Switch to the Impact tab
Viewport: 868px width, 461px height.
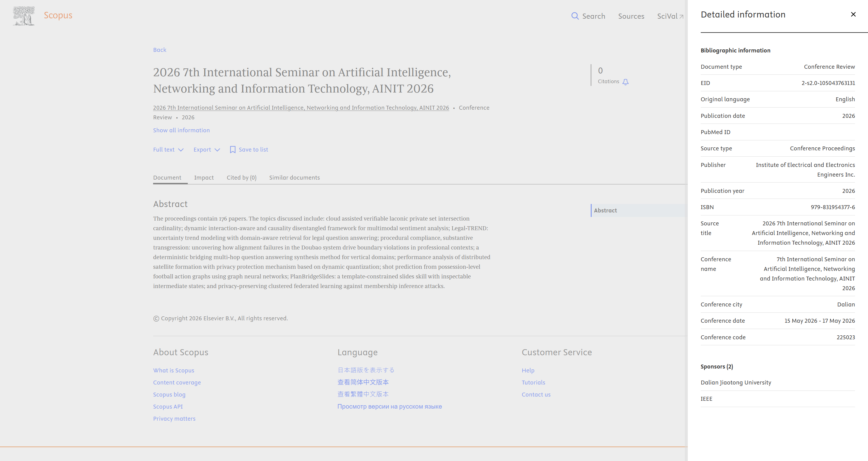click(204, 177)
